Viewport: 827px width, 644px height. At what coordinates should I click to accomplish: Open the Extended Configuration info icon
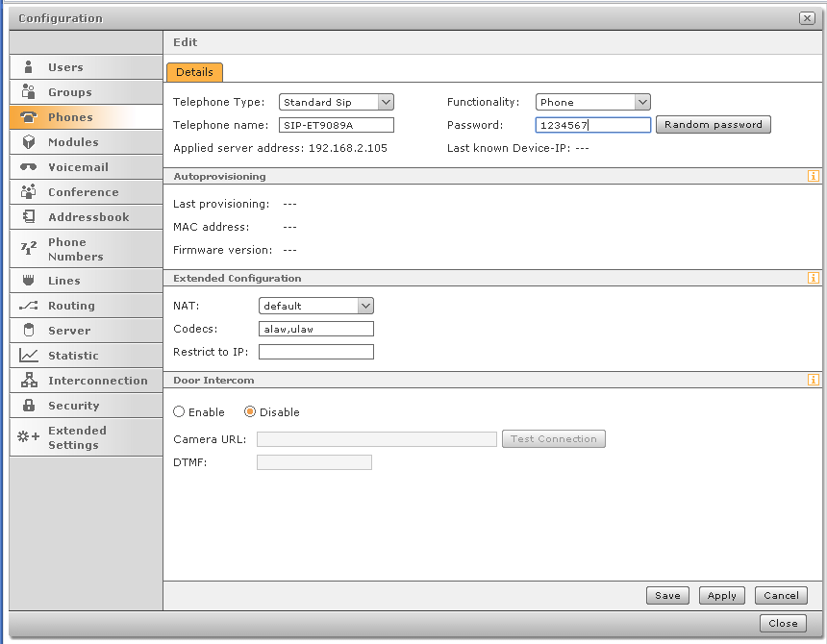tap(813, 278)
